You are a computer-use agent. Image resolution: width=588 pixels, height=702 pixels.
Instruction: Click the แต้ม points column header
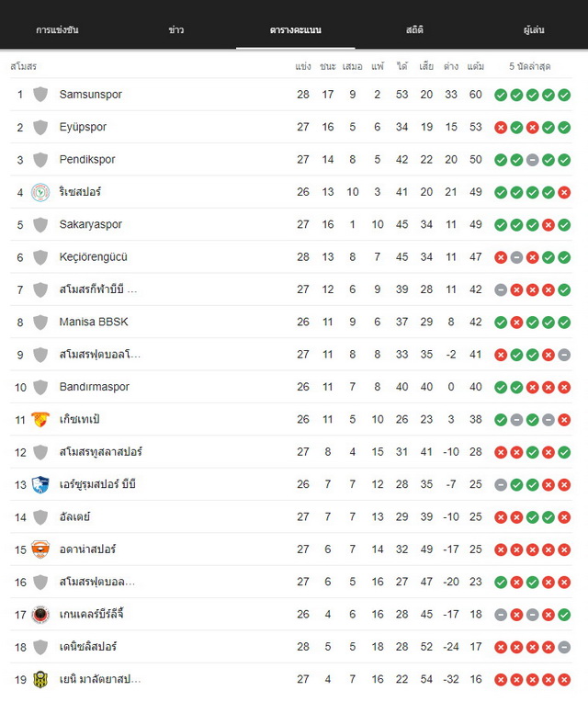[475, 67]
